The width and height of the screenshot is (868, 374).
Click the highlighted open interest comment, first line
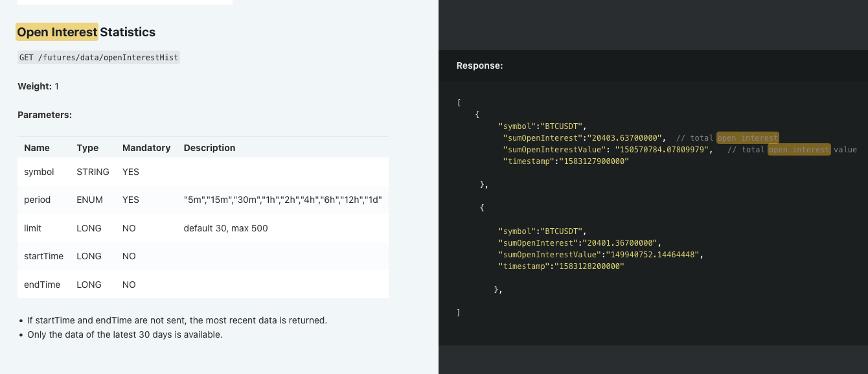(x=748, y=138)
